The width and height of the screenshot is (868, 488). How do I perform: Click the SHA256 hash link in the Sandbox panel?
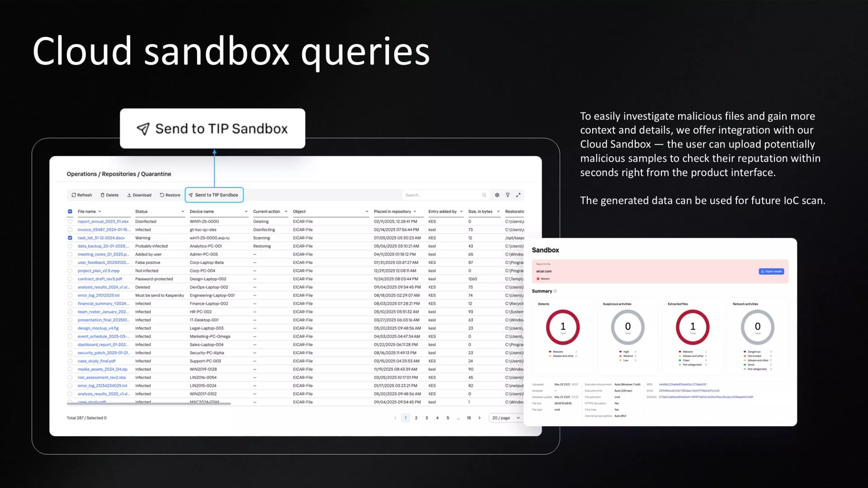click(x=706, y=397)
